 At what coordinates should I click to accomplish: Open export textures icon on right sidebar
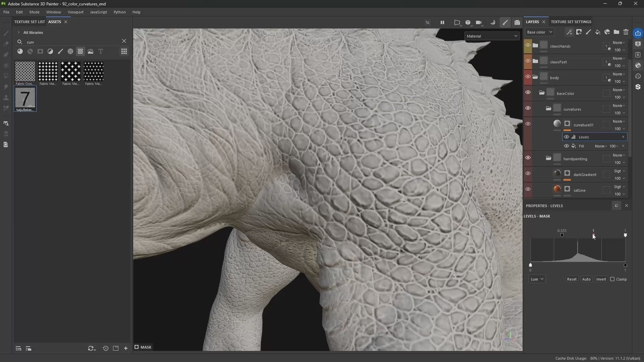pyautogui.click(x=638, y=33)
